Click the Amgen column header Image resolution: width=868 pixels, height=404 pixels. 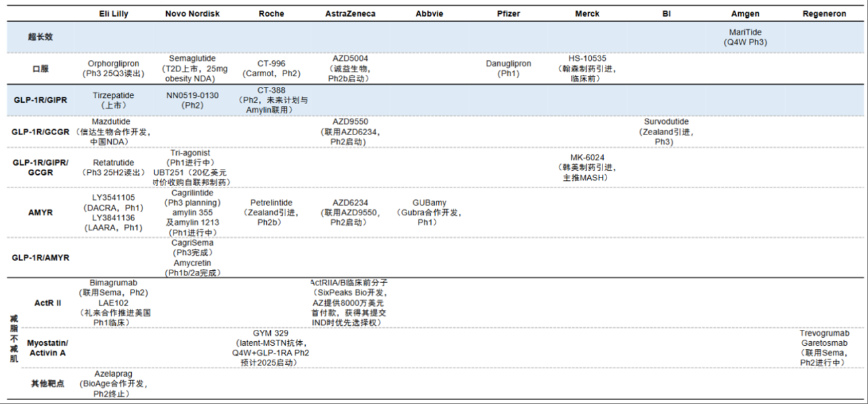746,14
